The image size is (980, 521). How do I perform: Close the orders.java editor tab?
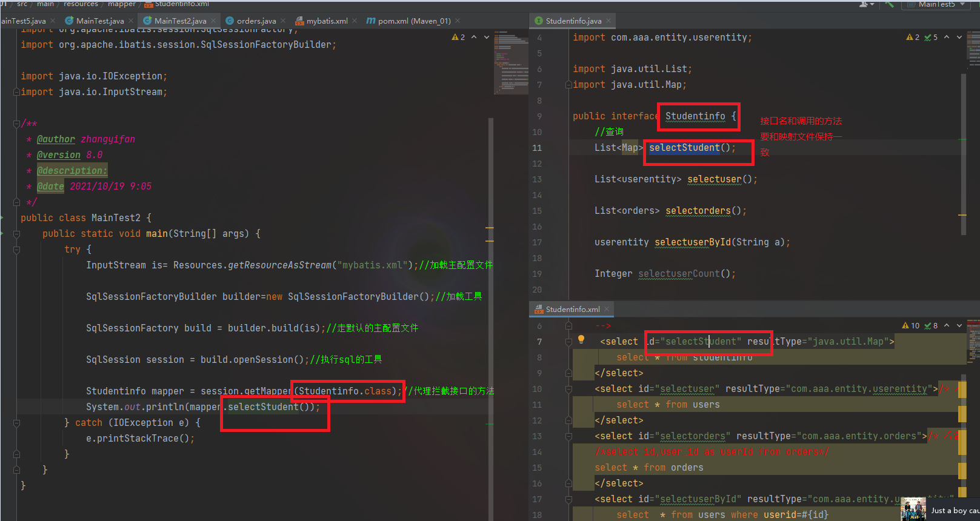[x=283, y=21]
